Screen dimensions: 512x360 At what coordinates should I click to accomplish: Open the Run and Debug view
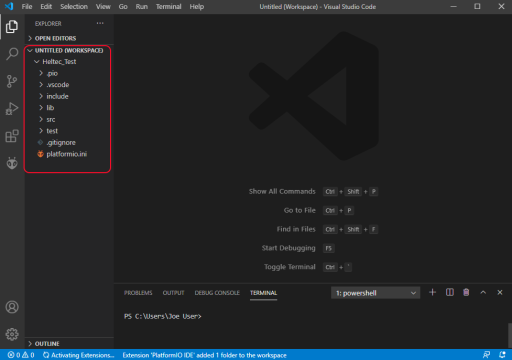click(12, 109)
